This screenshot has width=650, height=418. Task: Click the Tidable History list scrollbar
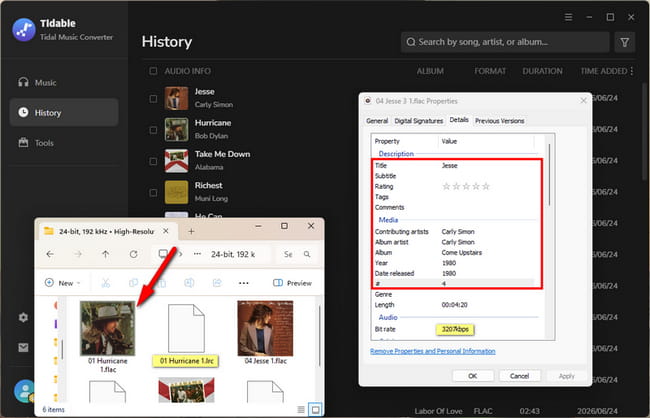[x=645, y=133]
